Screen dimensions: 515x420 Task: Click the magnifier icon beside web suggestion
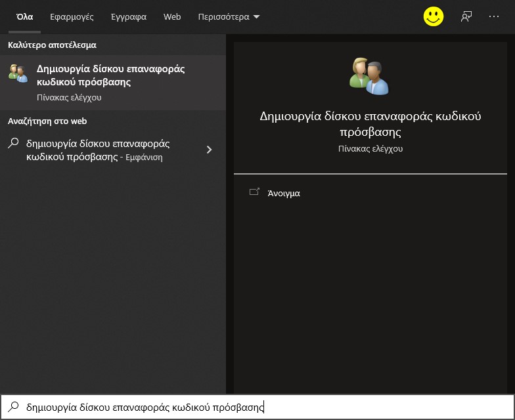13,143
